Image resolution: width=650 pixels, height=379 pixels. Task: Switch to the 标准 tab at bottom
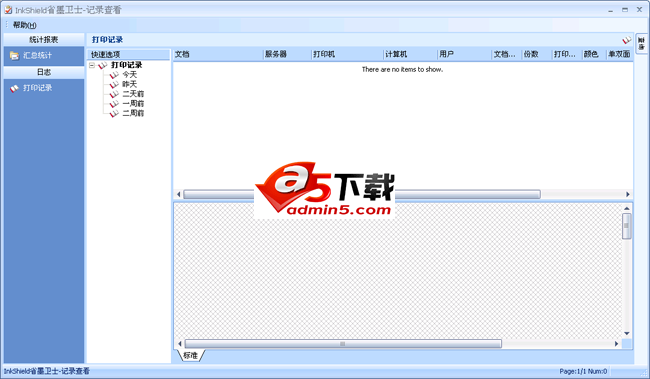[191, 355]
